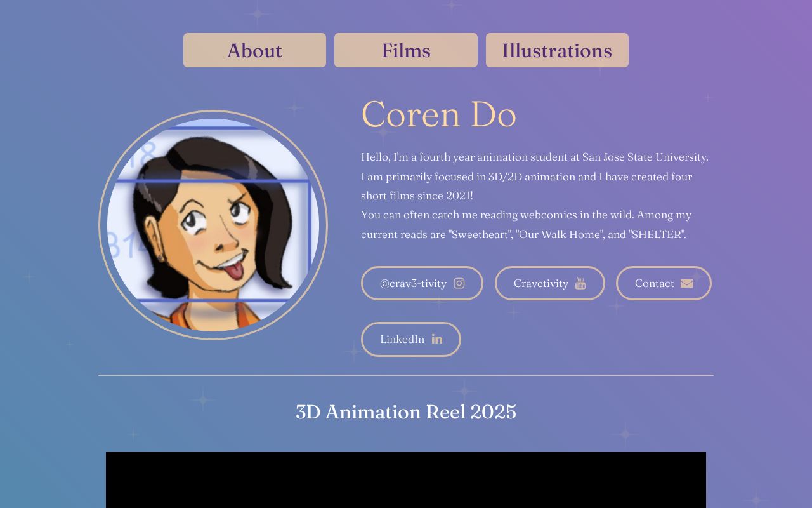Click the "Coren Do" name heading
Screen dimensions: 812x508
click(438, 114)
